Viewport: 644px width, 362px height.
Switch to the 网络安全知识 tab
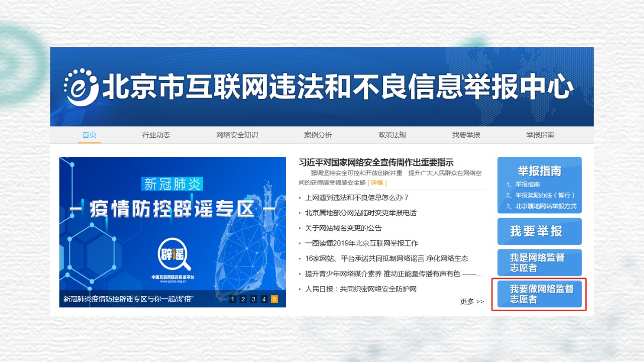point(237,135)
